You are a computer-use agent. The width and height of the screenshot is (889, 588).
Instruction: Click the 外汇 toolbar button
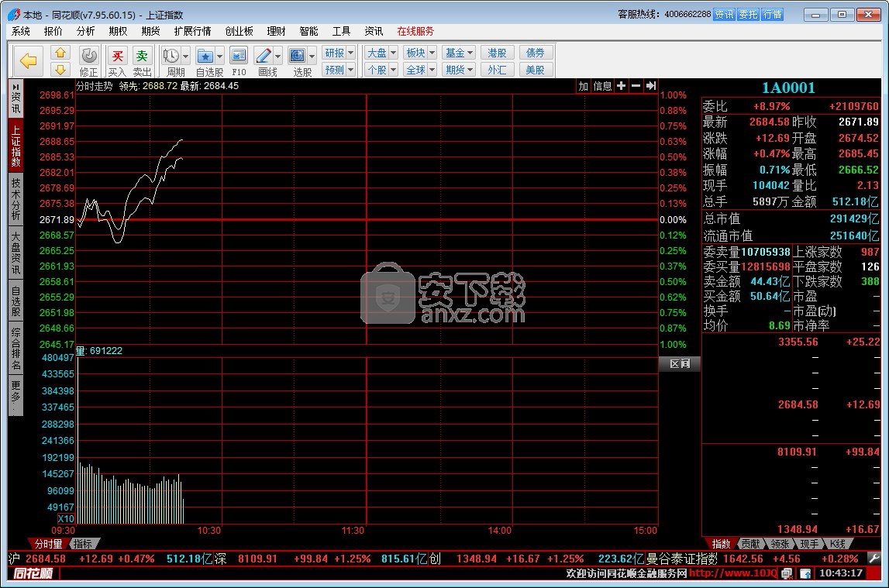coord(498,70)
